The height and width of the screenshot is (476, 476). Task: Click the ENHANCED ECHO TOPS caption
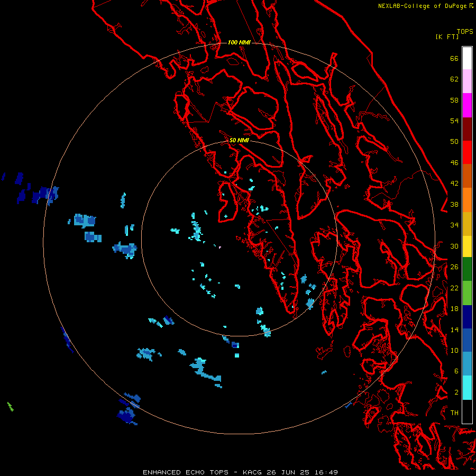(186, 472)
